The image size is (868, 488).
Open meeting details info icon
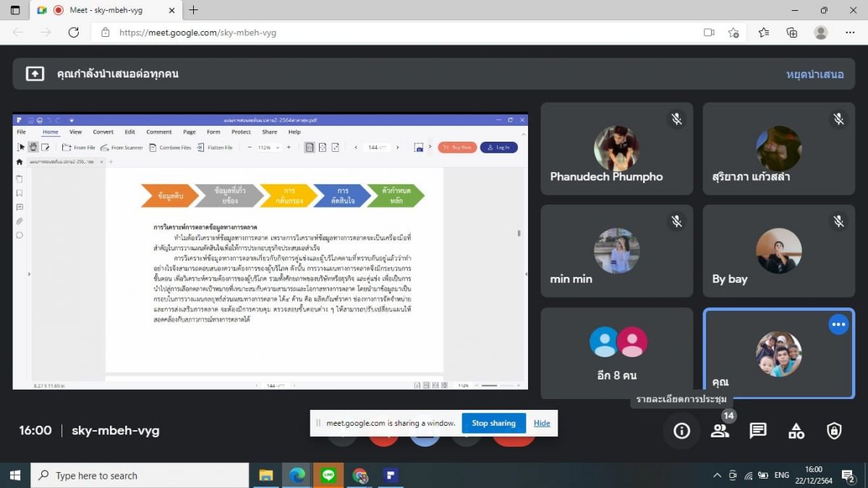click(x=681, y=431)
